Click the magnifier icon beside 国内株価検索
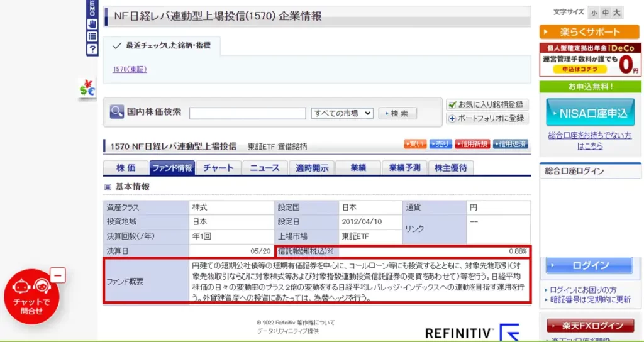 [116, 112]
